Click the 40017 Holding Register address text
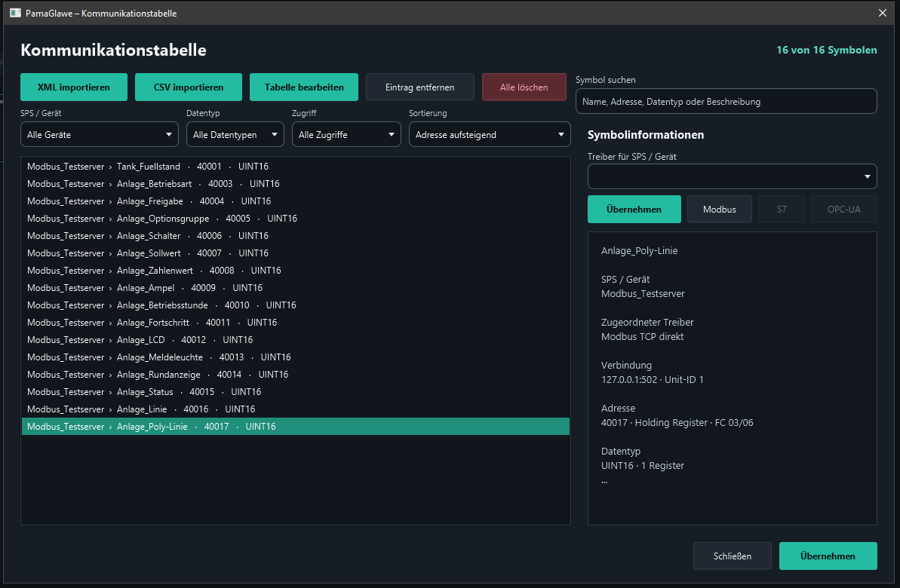 [677, 422]
